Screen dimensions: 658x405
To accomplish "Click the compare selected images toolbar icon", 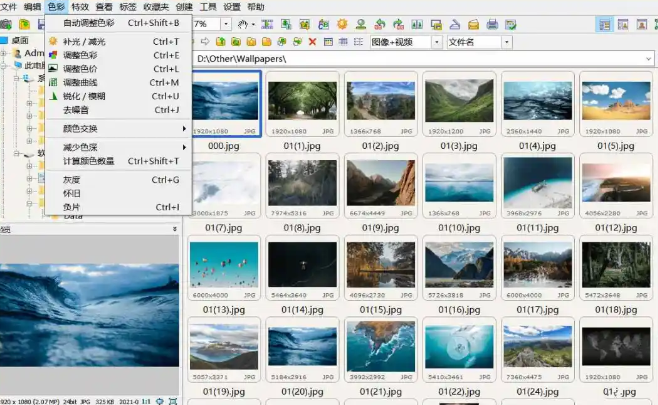I will click(x=417, y=24).
